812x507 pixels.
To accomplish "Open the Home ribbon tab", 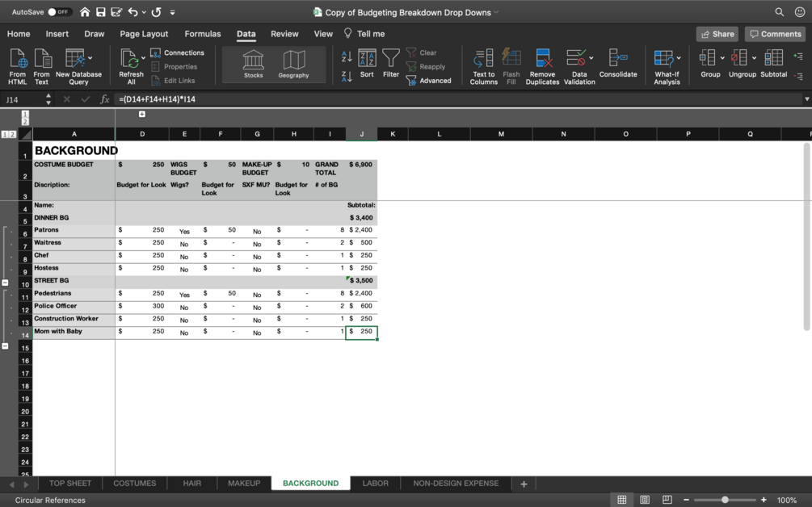I will pyautogui.click(x=19, y=34).
